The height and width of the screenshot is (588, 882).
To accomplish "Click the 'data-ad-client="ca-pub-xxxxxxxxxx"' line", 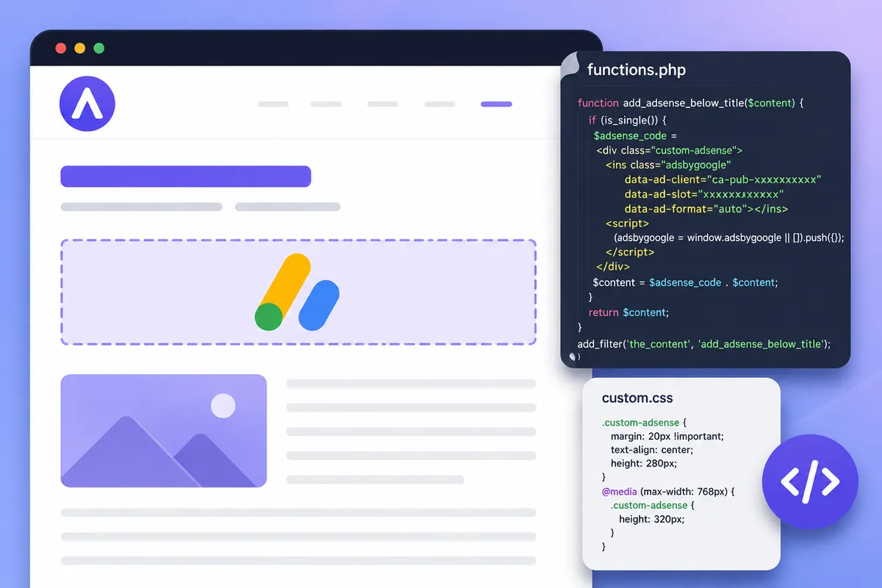I will [x=723, y=179].
